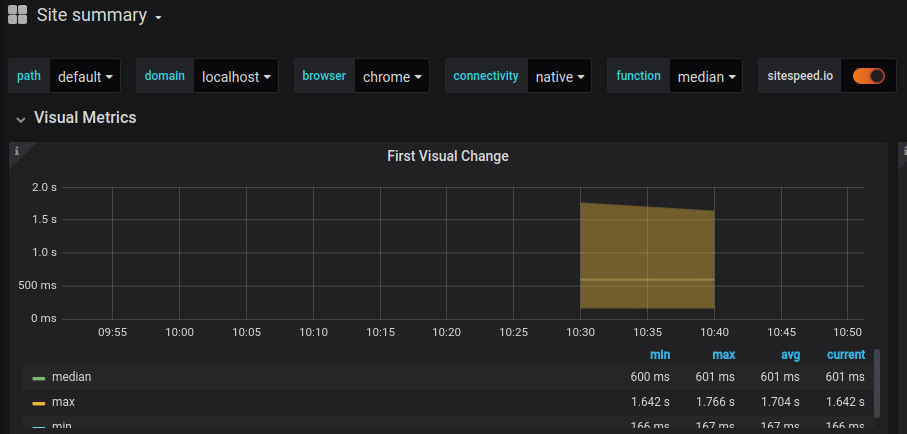This screenshot has width=907, height=434.
Task: Sort legend by avg column header
Action: tap(791, 355)
